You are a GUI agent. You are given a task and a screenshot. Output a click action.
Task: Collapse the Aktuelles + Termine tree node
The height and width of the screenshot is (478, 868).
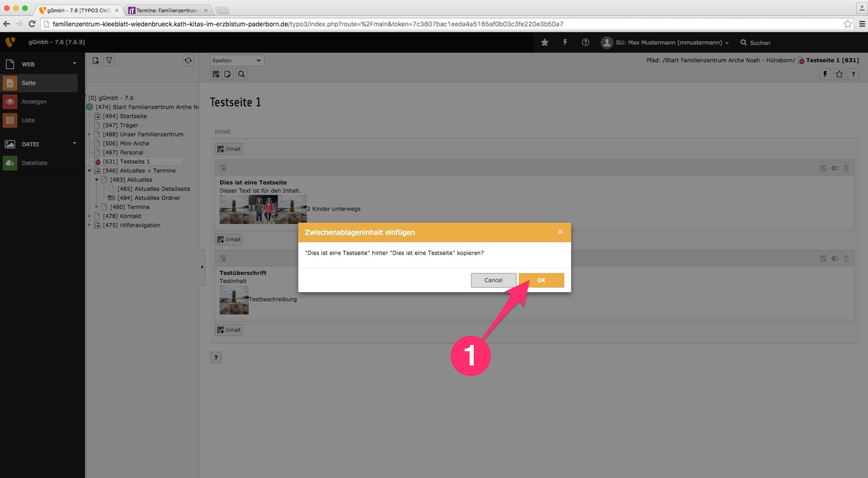(x=90, y=171)
